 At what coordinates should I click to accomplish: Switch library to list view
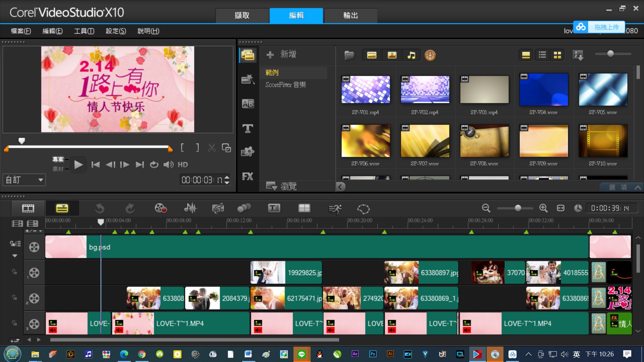coord(542,55)
